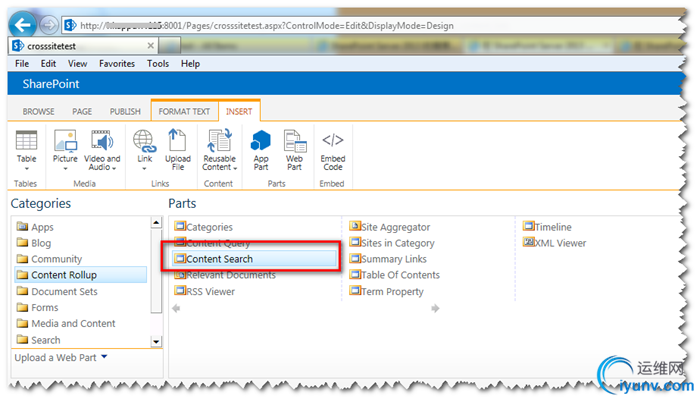Select the Table Of Contents web part
The width and height of the screenshot is (700, 402).
tap(395, 275)
